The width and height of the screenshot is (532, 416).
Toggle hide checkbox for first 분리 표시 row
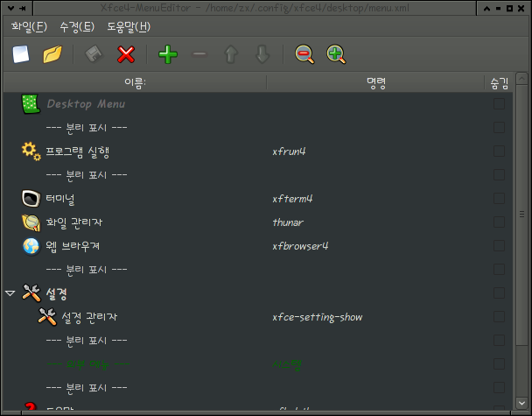[499, 128]
